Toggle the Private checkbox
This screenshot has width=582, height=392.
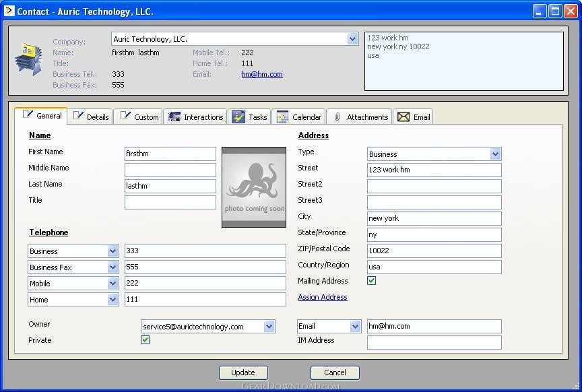(145, 339)
